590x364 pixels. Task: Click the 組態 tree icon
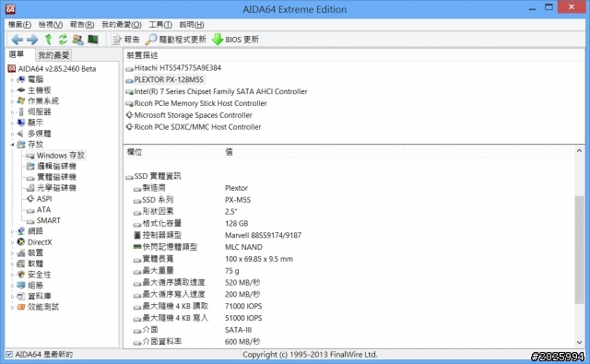pos(21,286)
